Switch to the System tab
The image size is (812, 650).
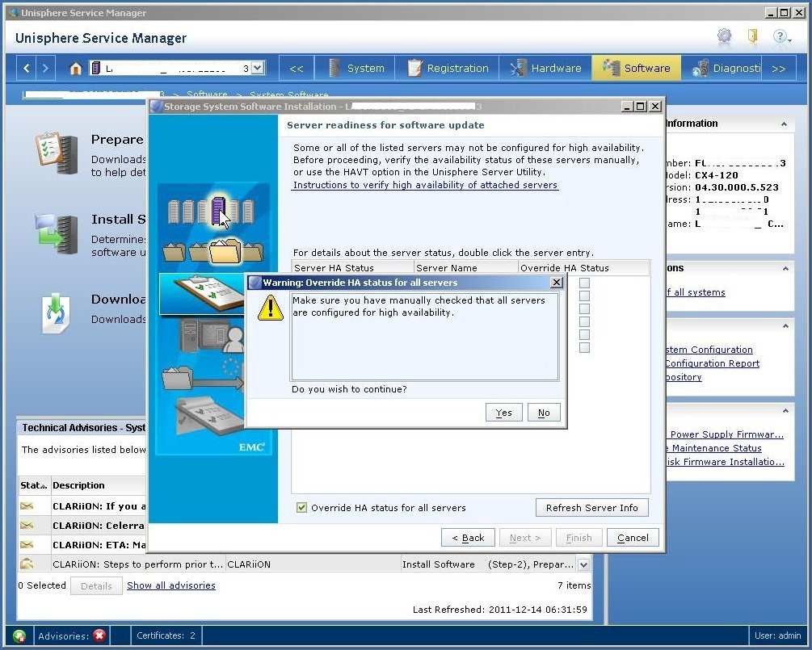356,69
